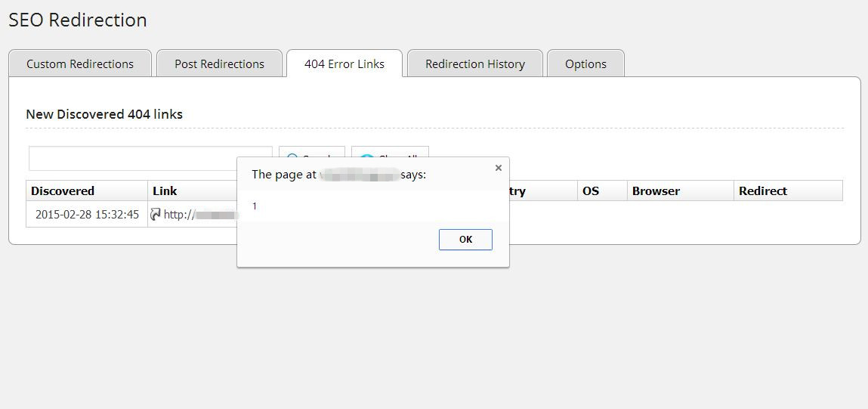Open the Post Redirections tab

(220, 64)
